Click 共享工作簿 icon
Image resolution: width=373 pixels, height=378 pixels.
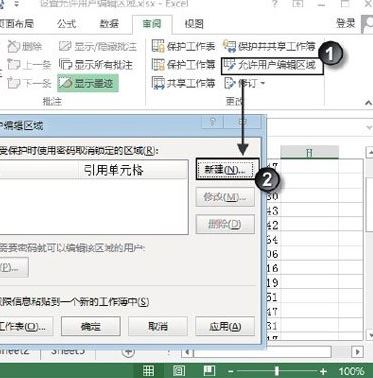[x=158, y=83]
